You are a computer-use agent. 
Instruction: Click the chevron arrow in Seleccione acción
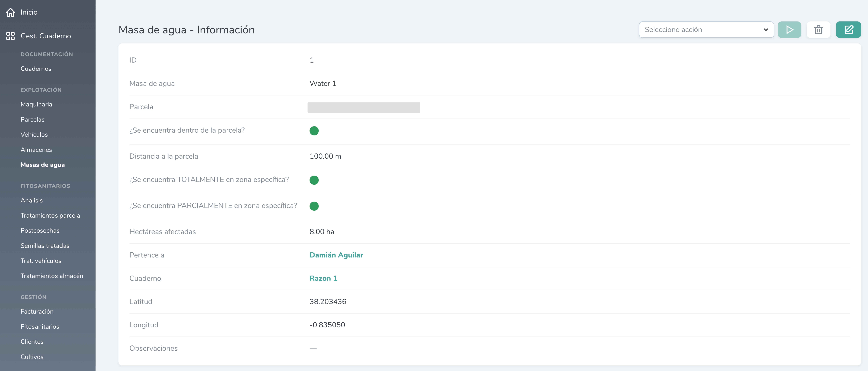click(x=766, y=30)
